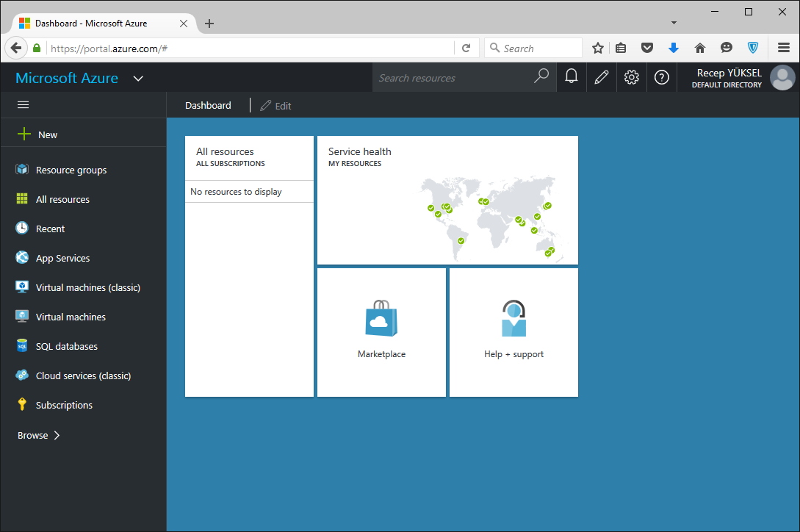Image resolution: width=800 pixels, height=532 pixels.
Task: Open the hamburger menu in Azure sidebar
Action: pos(23,104)
